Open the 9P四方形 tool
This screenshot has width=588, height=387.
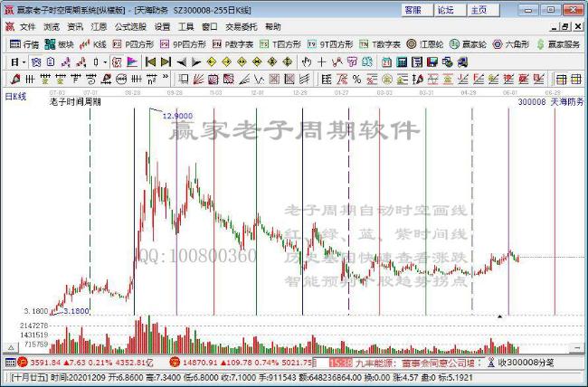coord(183,44)
